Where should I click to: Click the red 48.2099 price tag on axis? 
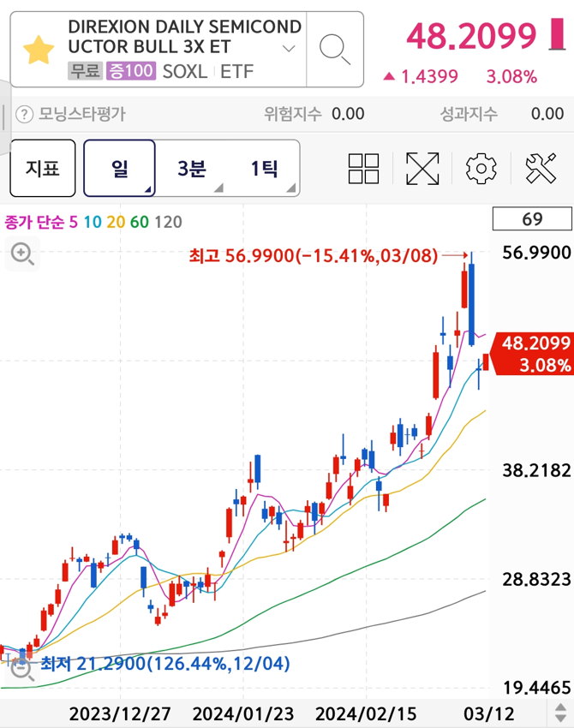[x=533, y=354]
